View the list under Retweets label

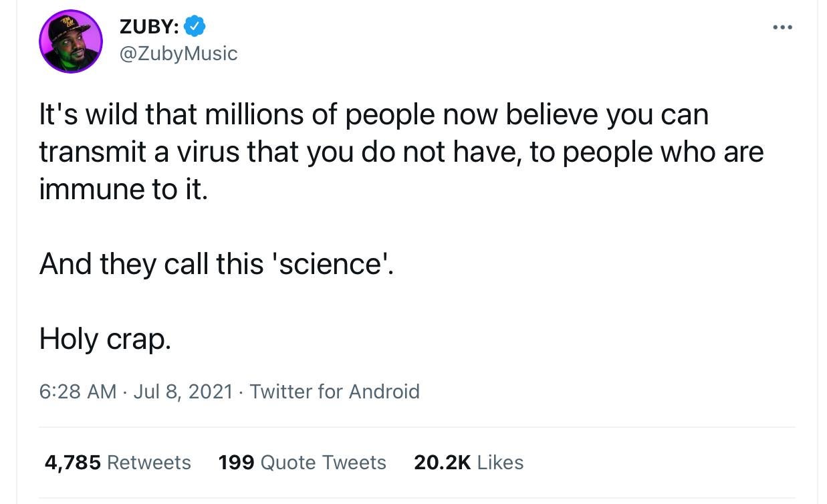tap(149, 463)
